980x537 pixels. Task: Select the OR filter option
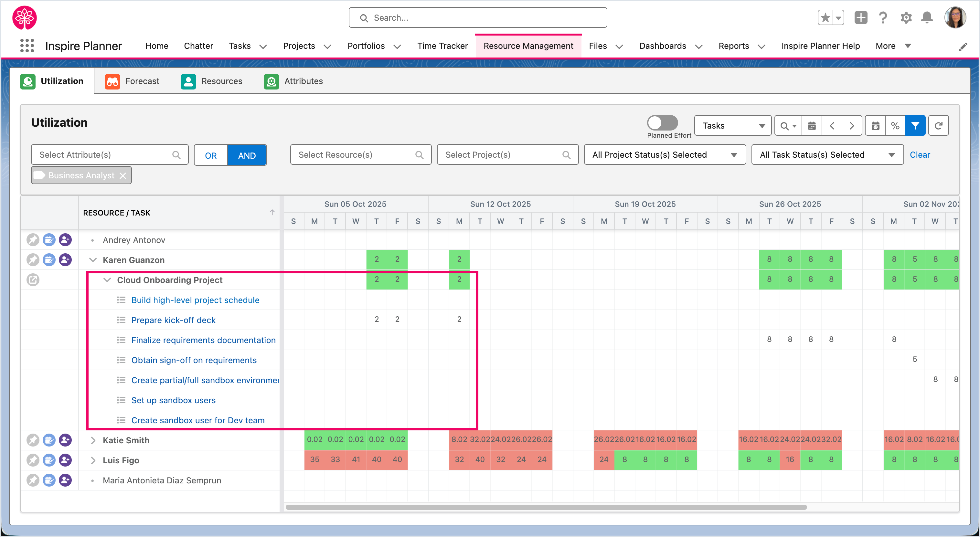pos(211,155)
